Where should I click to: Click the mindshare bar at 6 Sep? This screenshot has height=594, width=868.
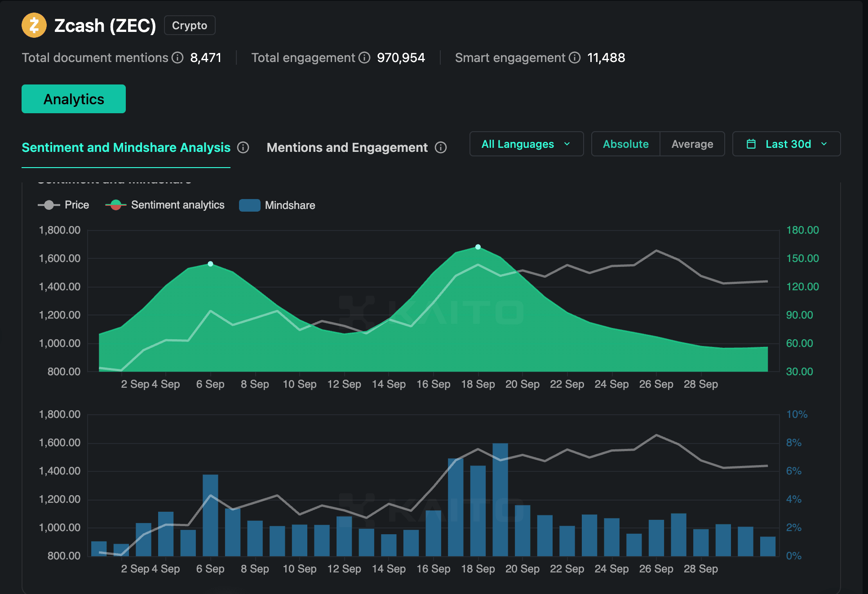(210, 515)
